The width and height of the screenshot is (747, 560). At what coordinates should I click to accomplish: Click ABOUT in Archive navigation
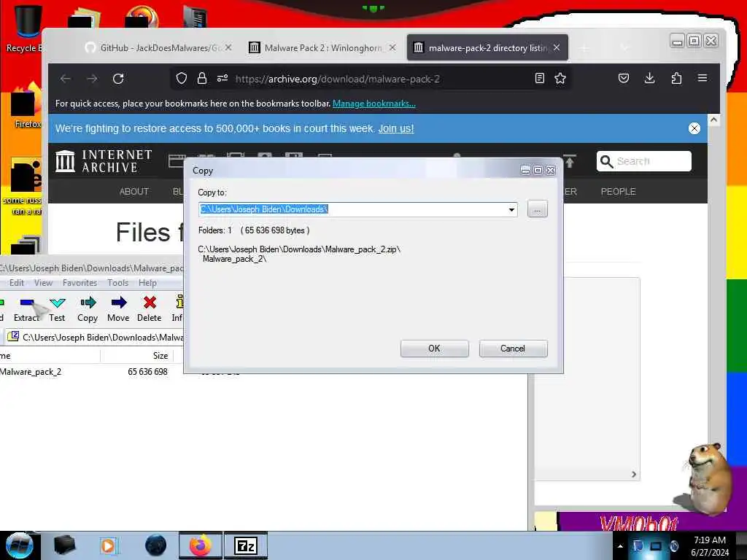(134, 192)
